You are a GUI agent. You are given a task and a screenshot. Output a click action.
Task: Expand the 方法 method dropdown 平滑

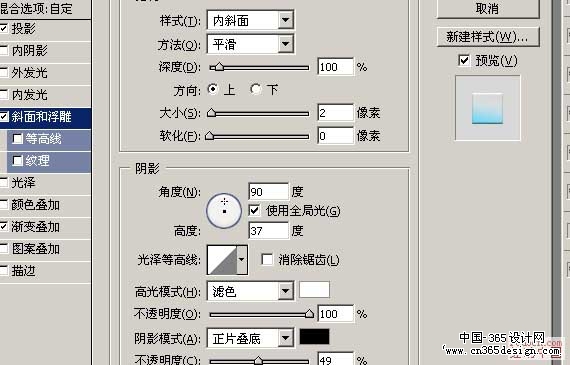pyautogui.click(x=250, y=44)
